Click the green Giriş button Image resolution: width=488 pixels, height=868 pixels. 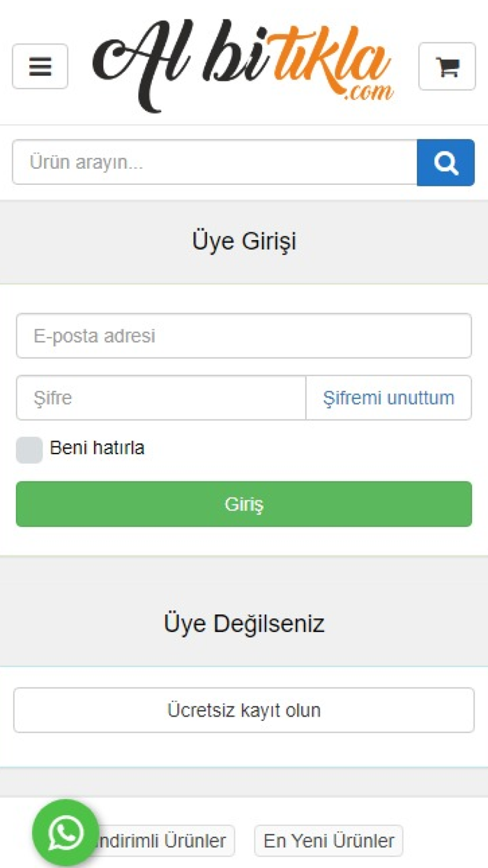pos(244,504)
